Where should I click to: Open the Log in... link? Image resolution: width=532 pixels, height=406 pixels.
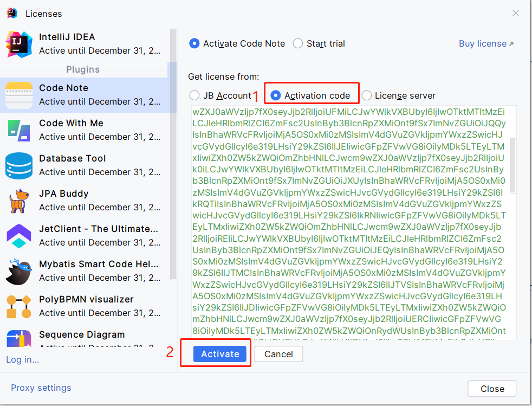tap(22, 359)
